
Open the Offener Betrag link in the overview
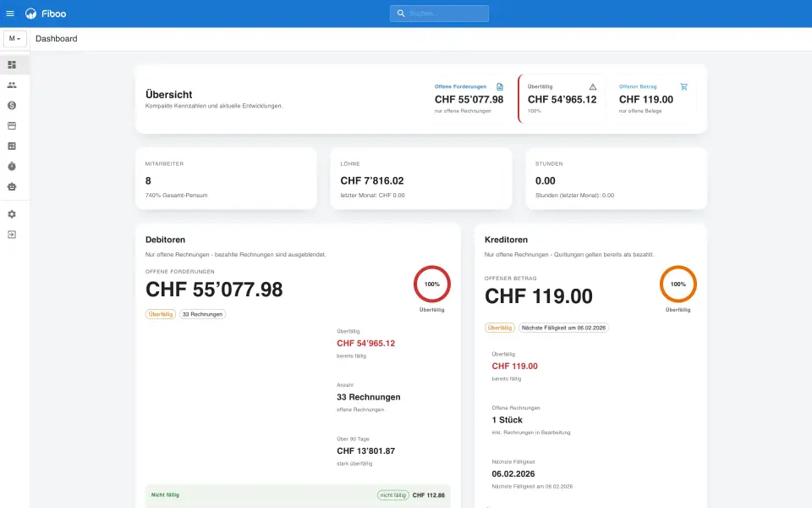(639, 86)
